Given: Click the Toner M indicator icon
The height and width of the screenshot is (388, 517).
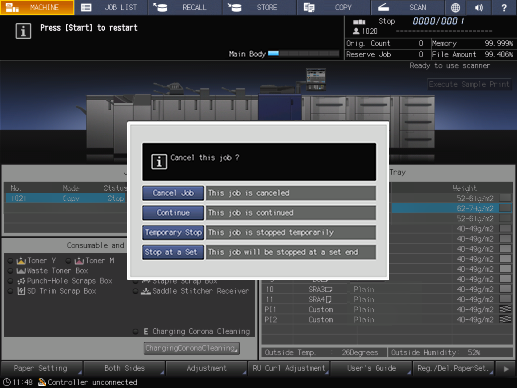Looking at the screenshot, I should [x=79, y=261].
